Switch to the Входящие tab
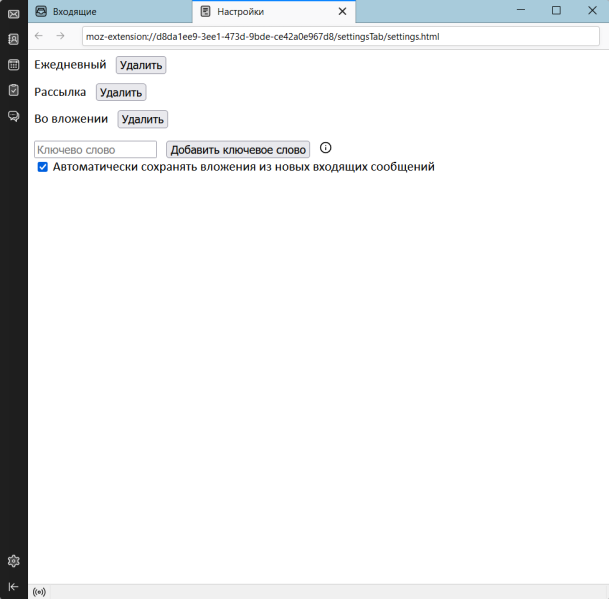Image resolution: width=609 pixels, height=599 pixels. pos(109,11)
